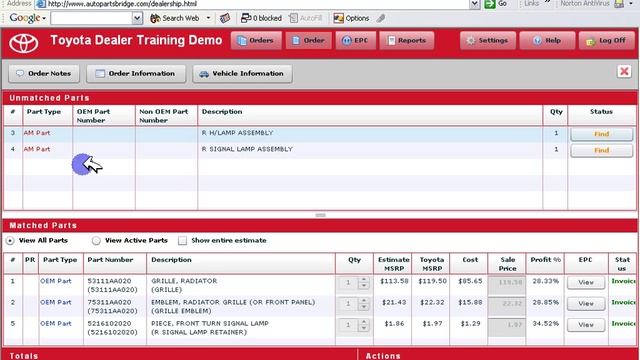The height and width of the screenshot is (360, 640).
Task: Click the 0 blocked popup blocker icon
Action: pyautogui.click(x=261, y=18)
